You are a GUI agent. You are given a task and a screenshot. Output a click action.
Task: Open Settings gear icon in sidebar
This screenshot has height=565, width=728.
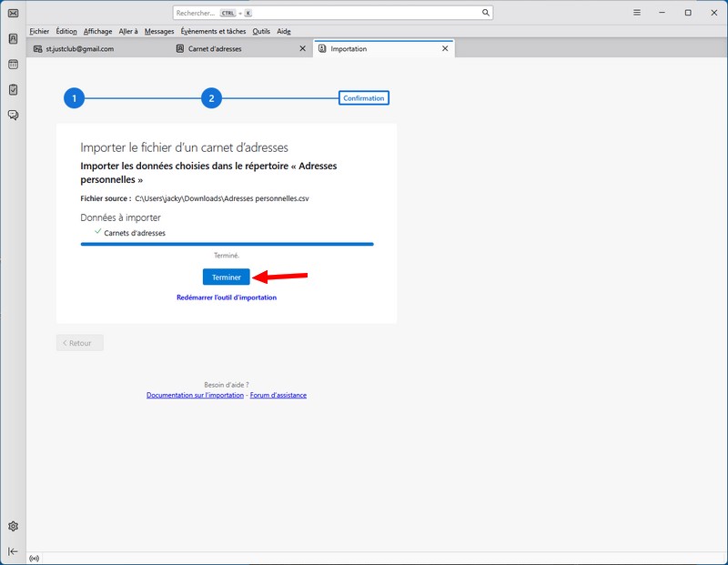point(13,526)
